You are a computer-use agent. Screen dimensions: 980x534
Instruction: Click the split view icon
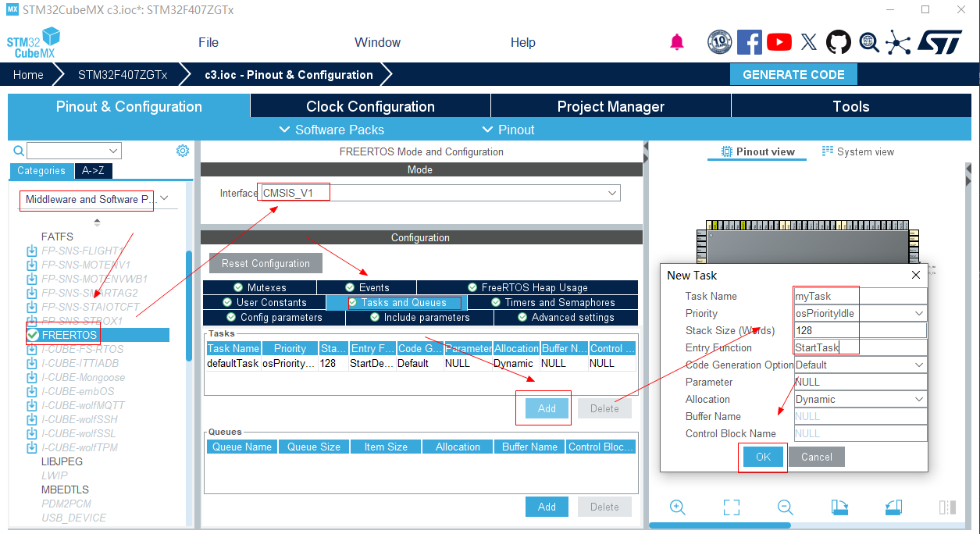coord(947,507)
